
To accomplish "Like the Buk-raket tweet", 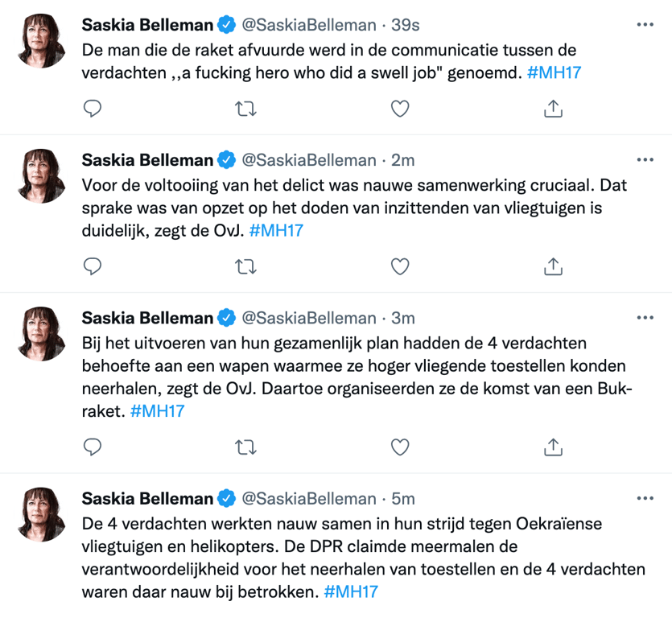I will point(399,446).
